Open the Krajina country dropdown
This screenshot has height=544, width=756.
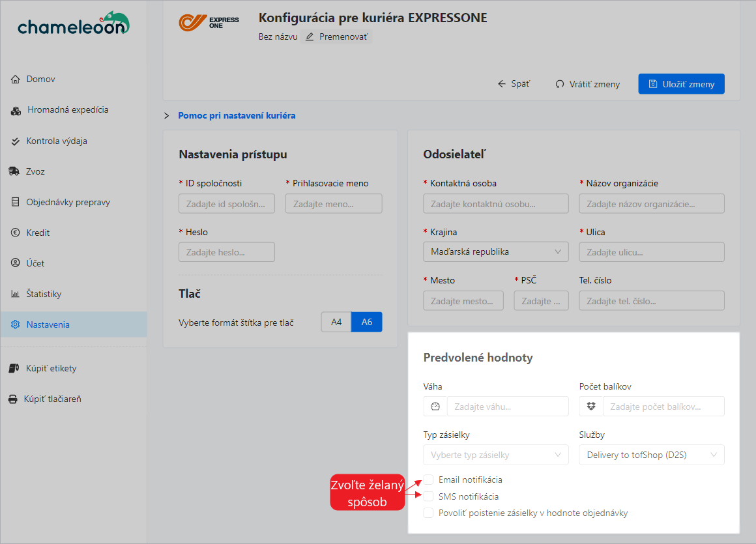click(495, 251)
